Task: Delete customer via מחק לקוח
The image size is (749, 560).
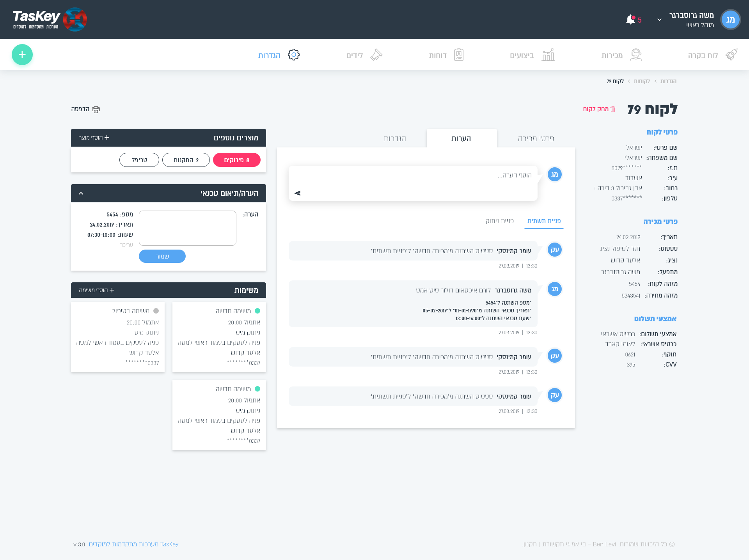Action: coord(596,109)
